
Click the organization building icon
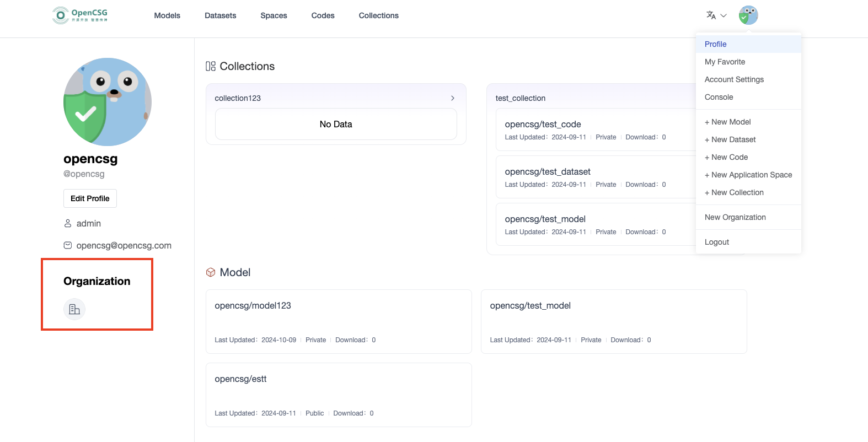pyautogui.click(x=74, y=309)
